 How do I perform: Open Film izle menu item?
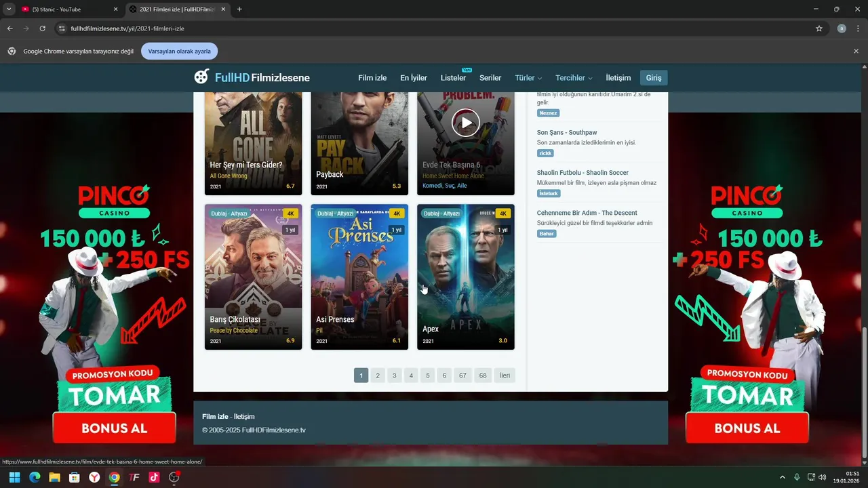tap(372, 78)
